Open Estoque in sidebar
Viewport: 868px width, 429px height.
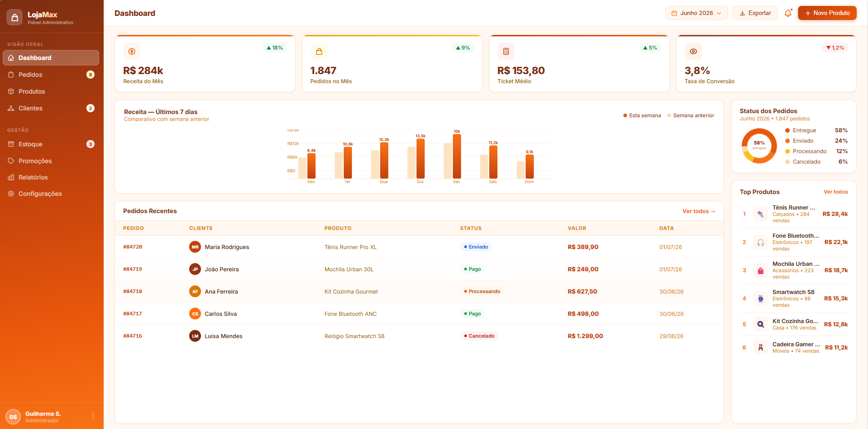51,144
